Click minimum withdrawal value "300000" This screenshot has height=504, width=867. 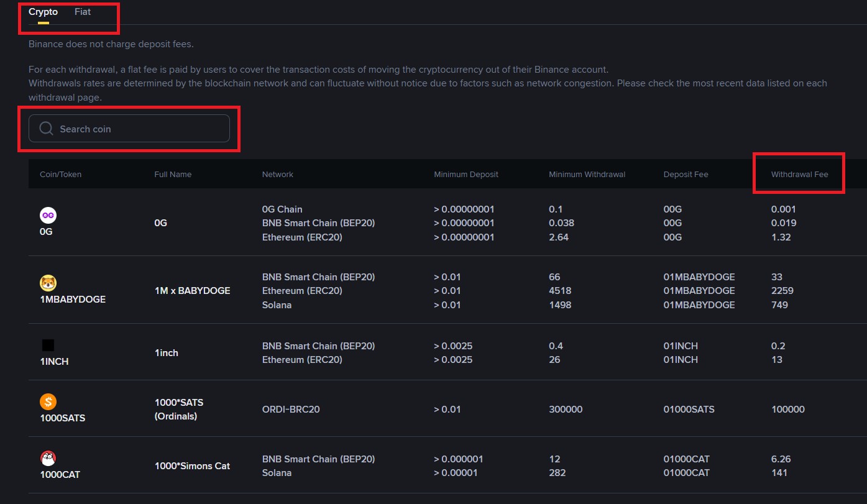click(x=566, y=410)
